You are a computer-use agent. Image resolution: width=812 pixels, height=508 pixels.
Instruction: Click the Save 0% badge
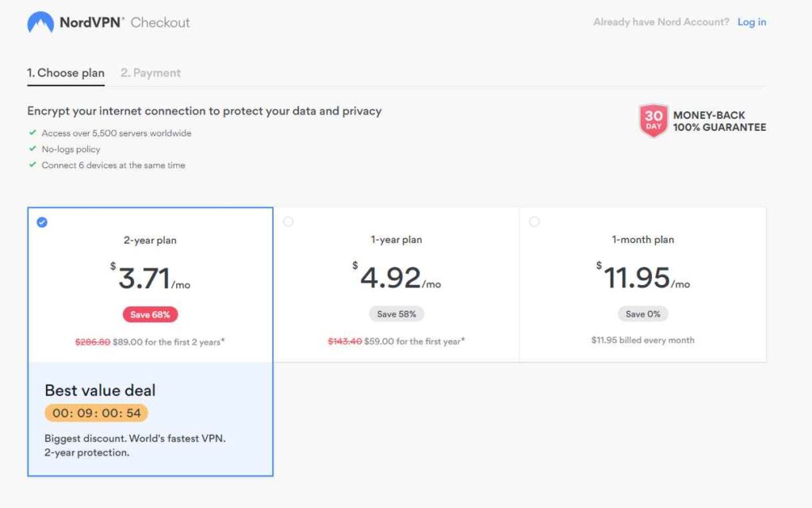[x=642, y=314]
